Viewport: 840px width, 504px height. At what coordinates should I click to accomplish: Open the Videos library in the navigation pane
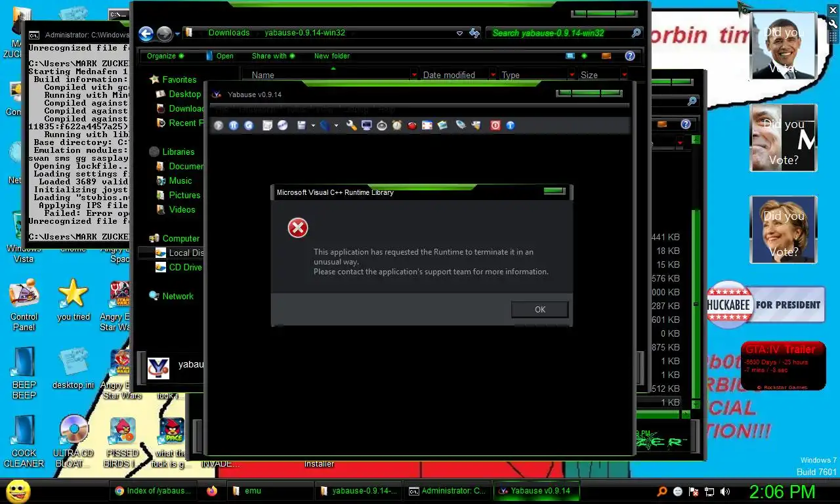pyautogui.click(x=182, y=209)
